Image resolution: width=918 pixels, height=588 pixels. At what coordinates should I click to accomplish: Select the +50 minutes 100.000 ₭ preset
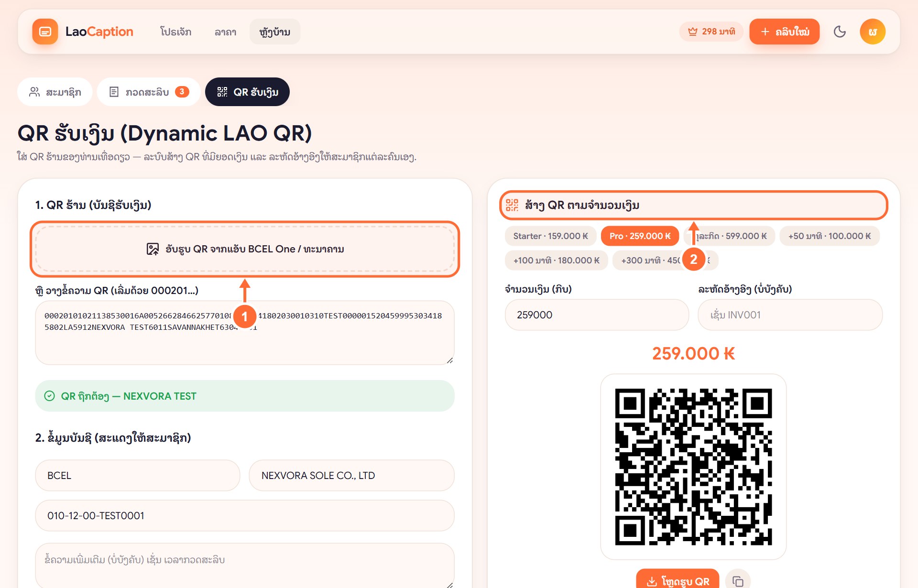point(830,236)
